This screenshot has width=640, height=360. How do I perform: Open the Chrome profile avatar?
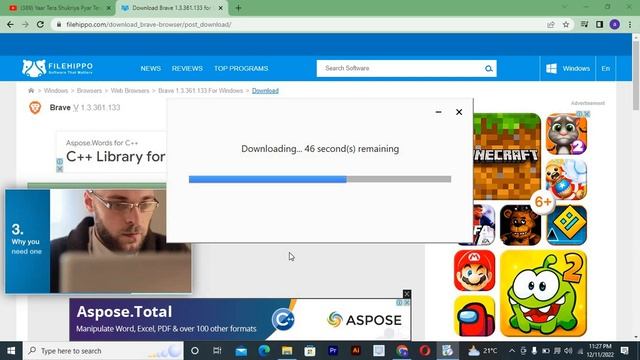click(614, 24)
